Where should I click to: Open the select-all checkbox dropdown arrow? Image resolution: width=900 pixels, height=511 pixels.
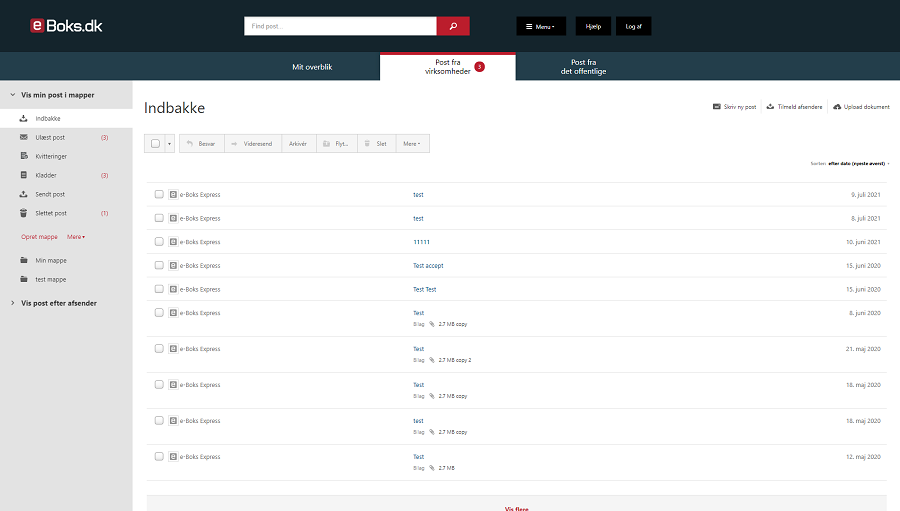point(169,144)
